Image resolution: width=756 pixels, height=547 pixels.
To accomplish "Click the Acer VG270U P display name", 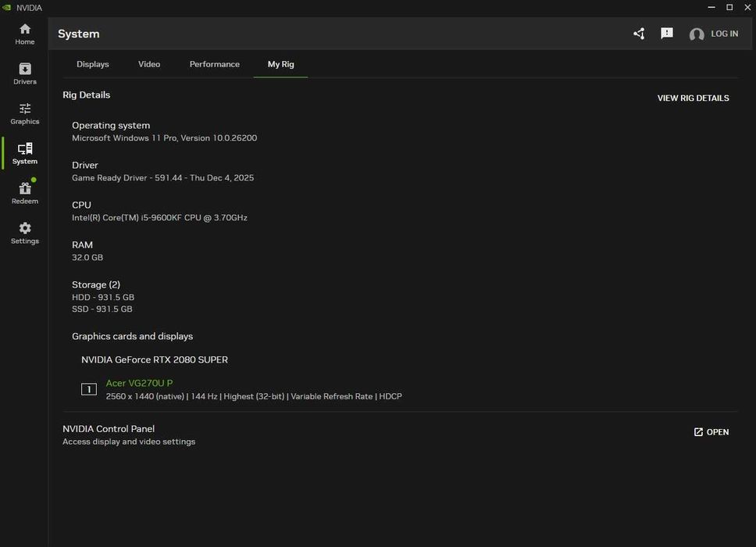I will tap(139, 383).
